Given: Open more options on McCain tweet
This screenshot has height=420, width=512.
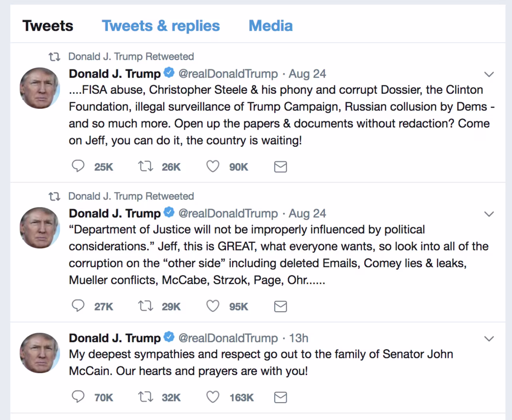Looking at the screenshot, I should (489, 339).
